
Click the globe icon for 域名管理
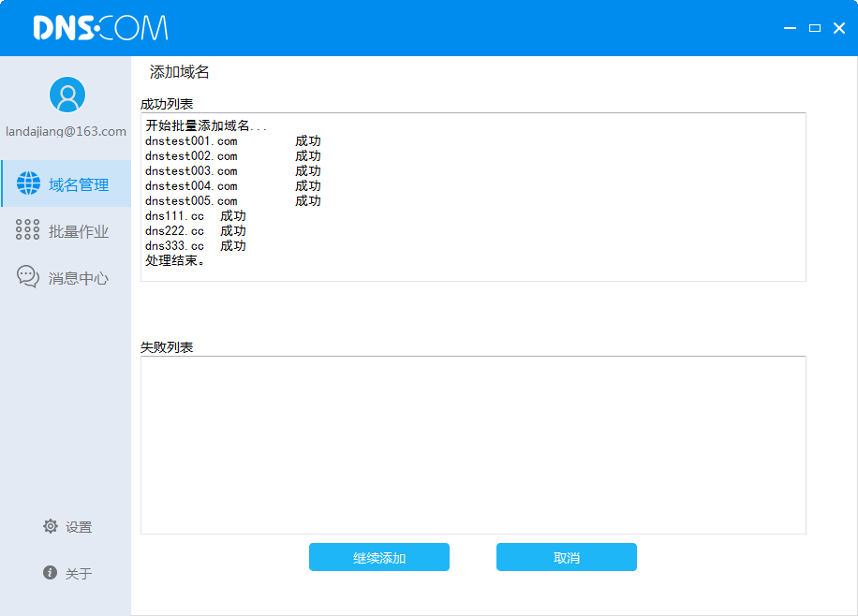coord(28,183)
